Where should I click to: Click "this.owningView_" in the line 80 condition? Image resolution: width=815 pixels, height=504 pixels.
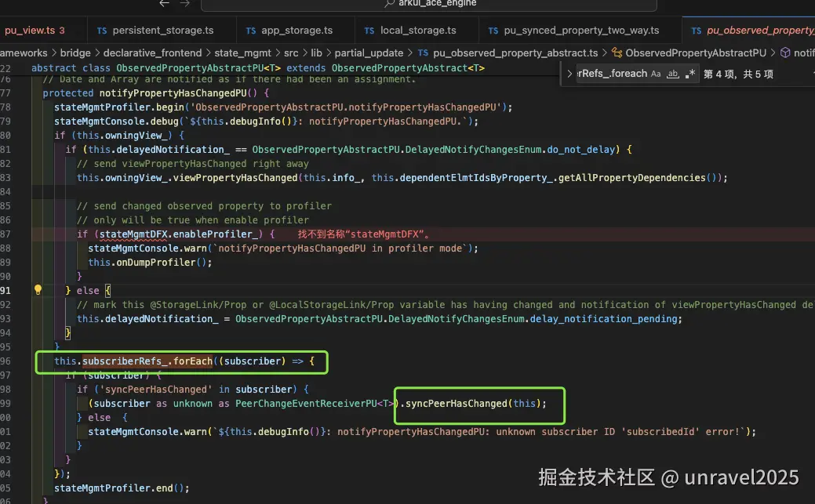coord(124,135)
